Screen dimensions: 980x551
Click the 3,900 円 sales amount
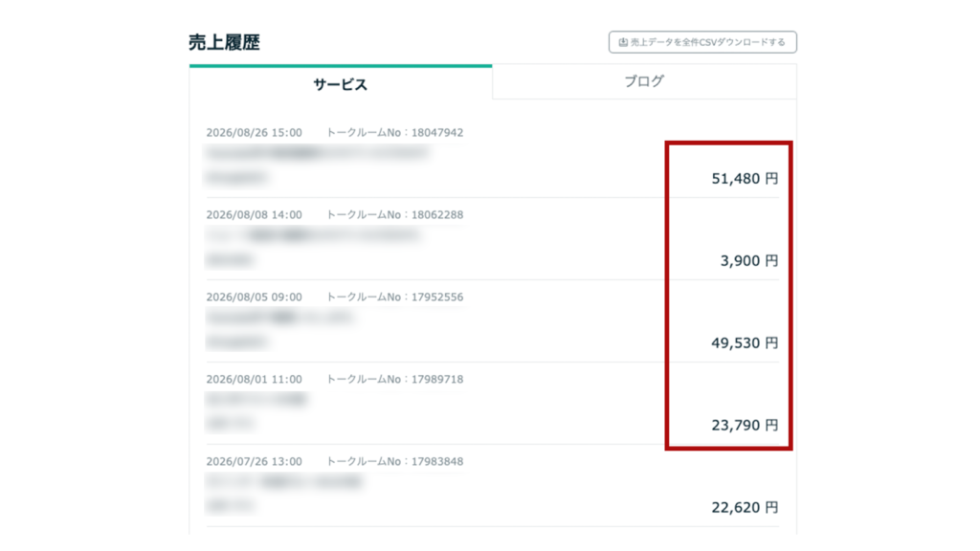748,260
